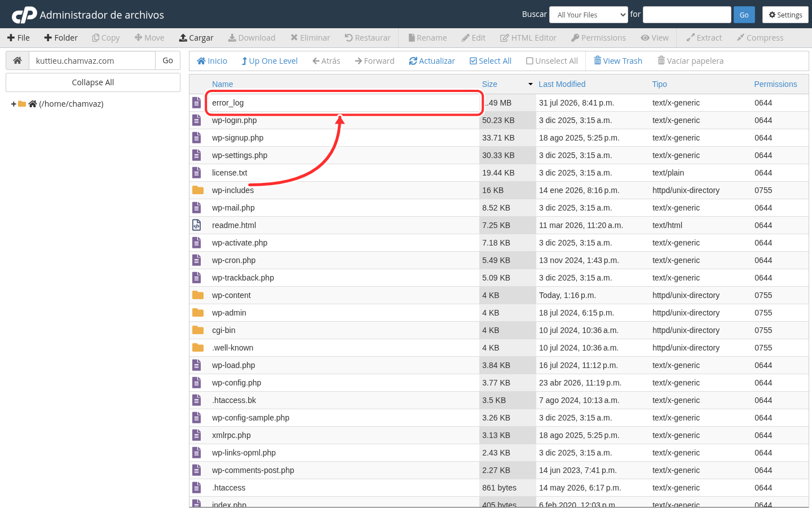The height and width of the screenshot is (508, 812).
Task: Refresh with the Actualizar button
Action: click(432, 61)
